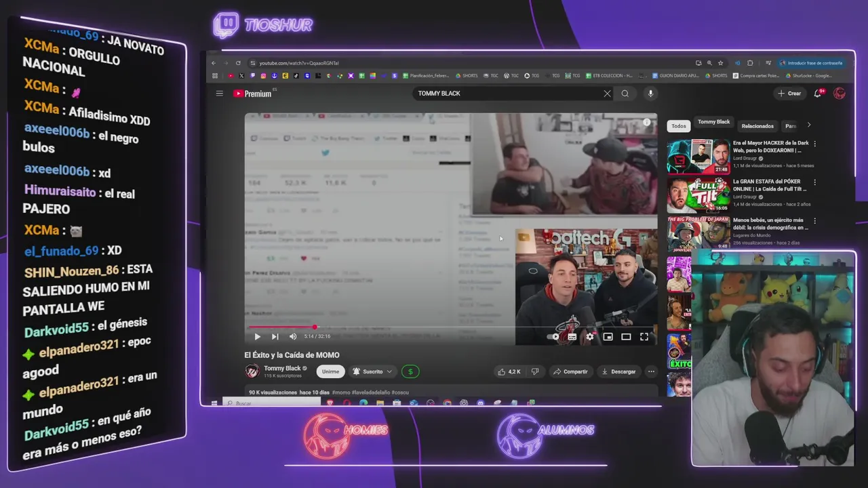
Task: Seek on the red video progress bar
Action: click(x=450, y=327)
